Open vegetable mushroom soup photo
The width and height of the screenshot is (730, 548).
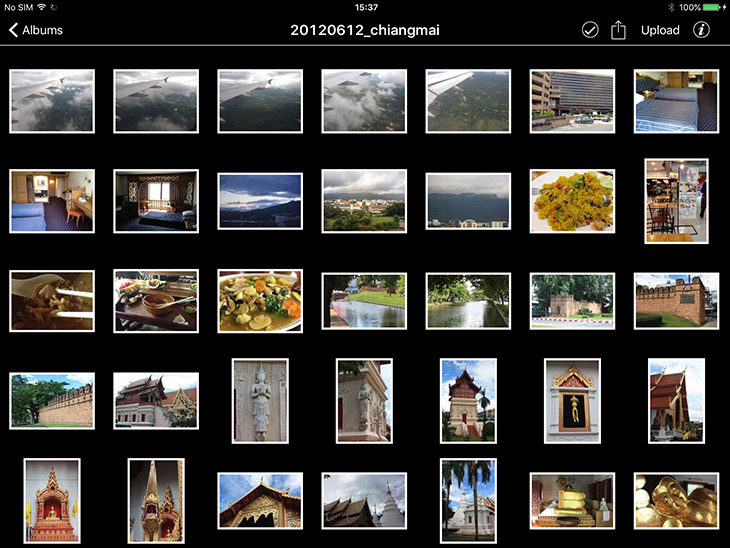(x=260, y=301)
